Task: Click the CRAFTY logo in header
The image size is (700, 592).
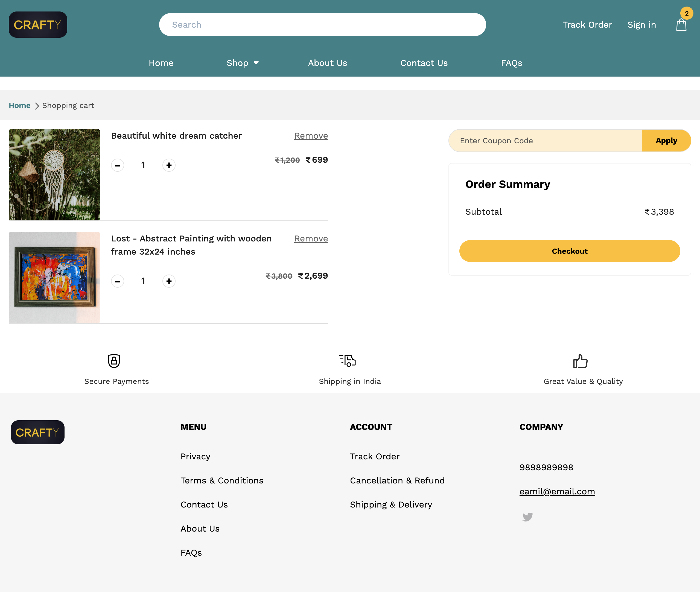Action: click(38, 25)
